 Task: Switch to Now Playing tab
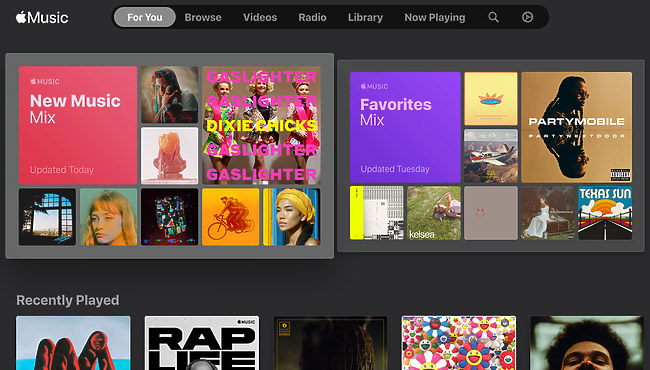click(x=435, y=17)
